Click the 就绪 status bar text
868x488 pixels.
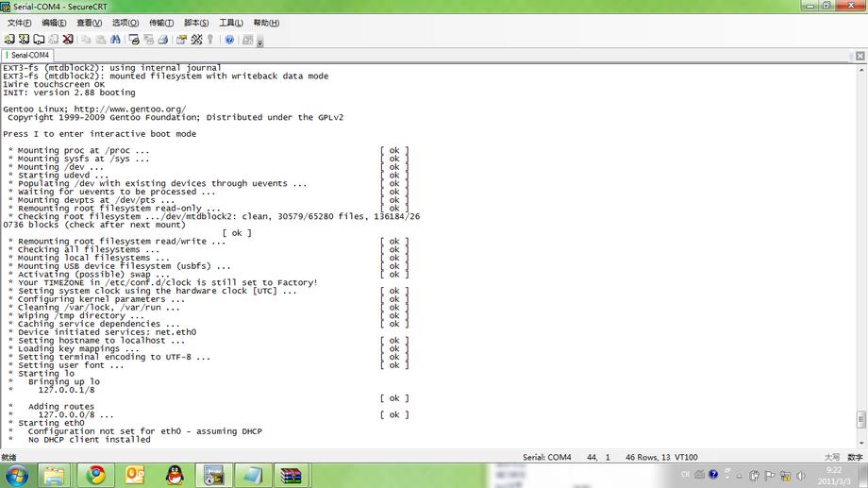[8, 458]
